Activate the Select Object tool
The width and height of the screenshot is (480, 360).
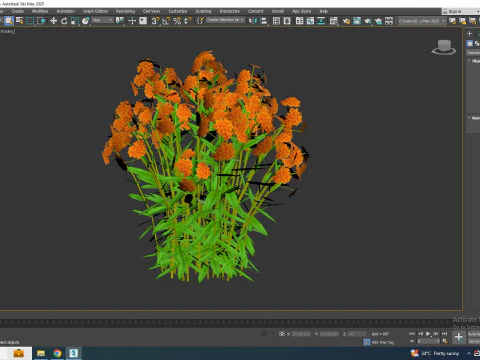pos(9,21)
